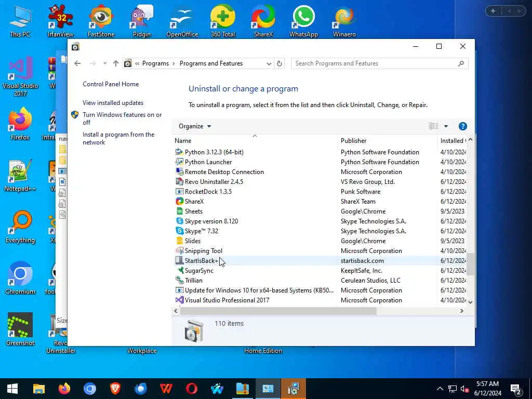This screenshot has height=399, width=532.
Task: Open Firefox from the taskbar
Action: [x=64, y=389]
